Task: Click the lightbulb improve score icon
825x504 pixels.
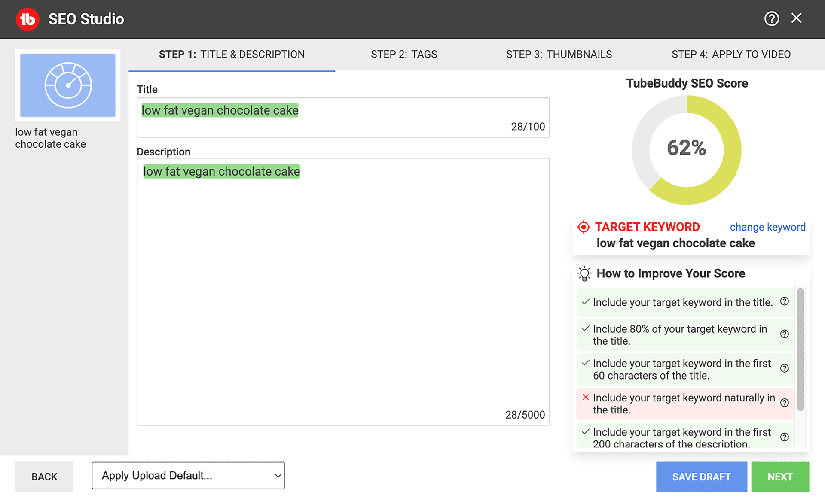Action: click(584, 273)
